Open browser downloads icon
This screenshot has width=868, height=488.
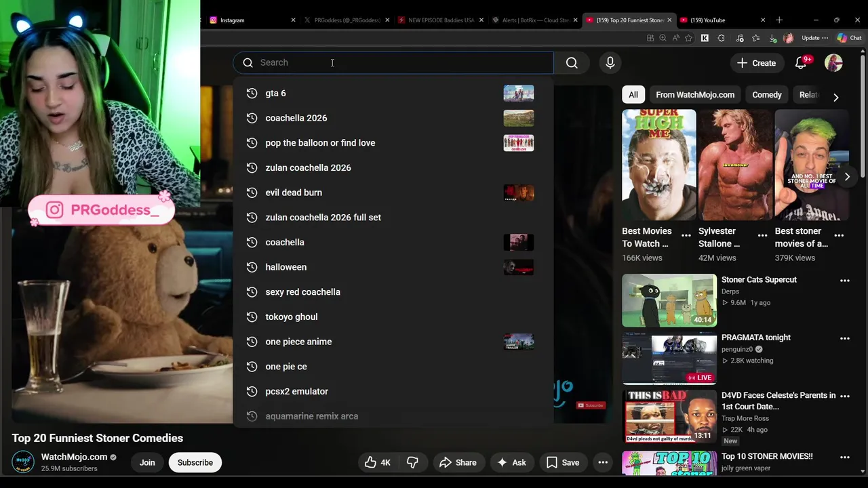773,38
